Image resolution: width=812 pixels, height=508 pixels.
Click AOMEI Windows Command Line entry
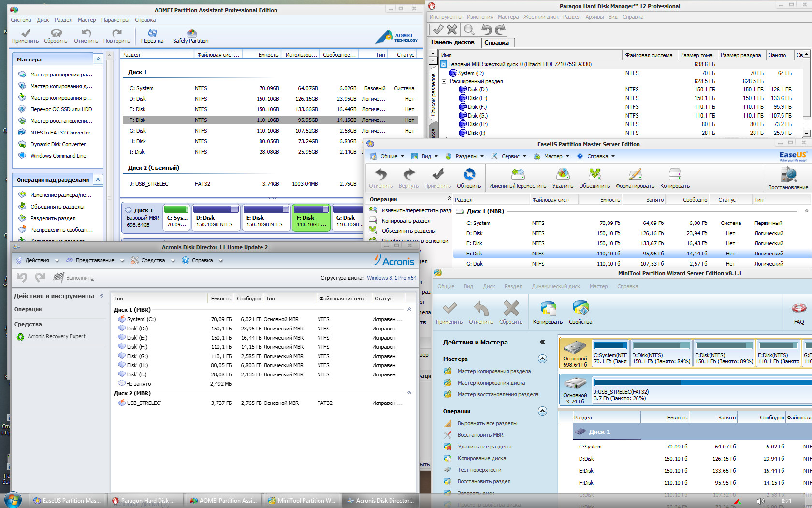point(58,156)
